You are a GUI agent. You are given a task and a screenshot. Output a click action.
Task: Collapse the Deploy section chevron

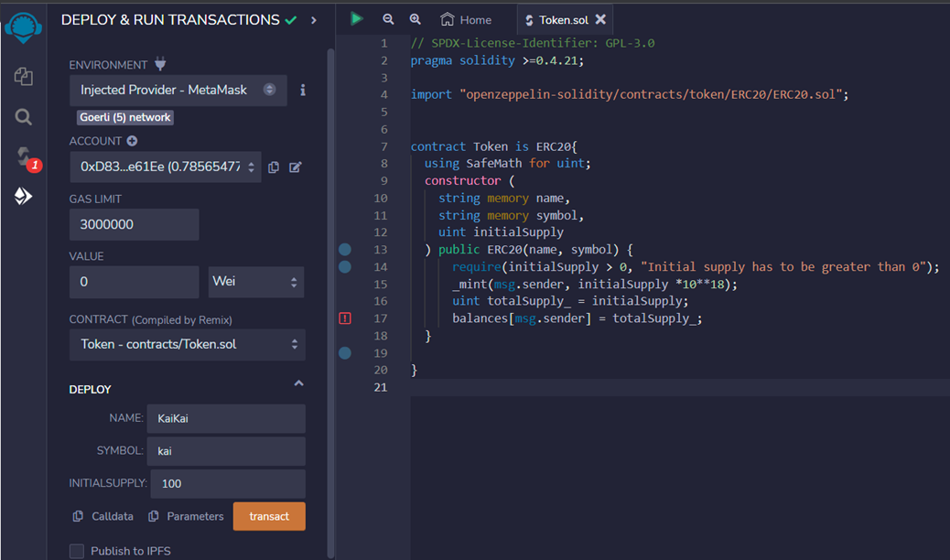pyautogui.click(x=298, y=384)
